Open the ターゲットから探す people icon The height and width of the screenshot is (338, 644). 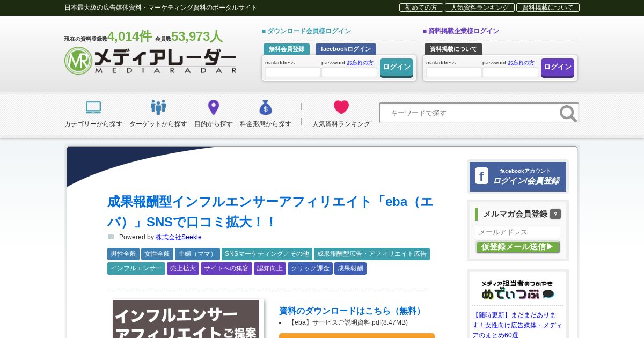[158, 107]
